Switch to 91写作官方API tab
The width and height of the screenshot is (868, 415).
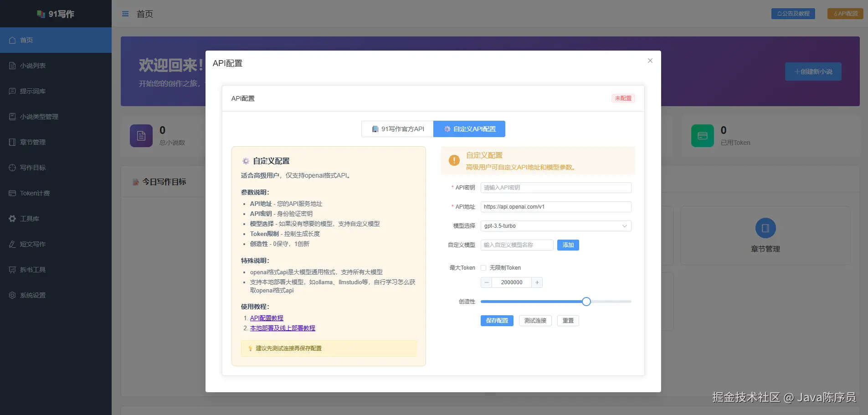397,129
